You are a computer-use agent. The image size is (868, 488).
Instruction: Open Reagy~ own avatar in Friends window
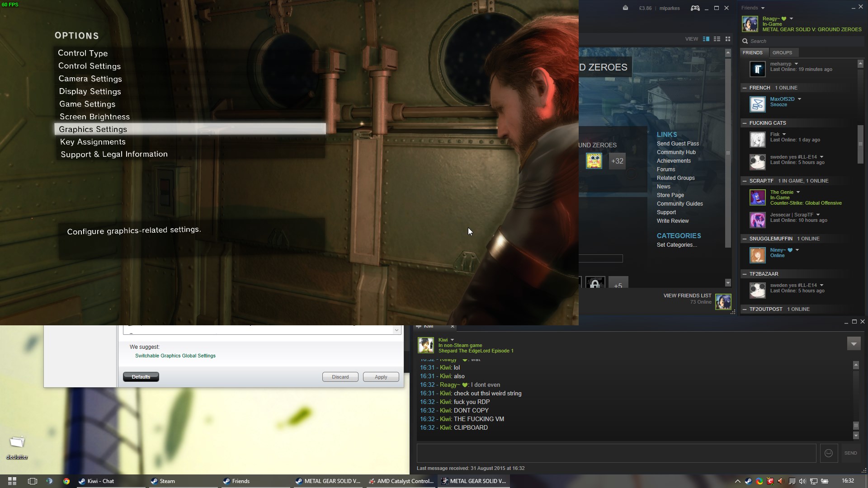pos(750,24)
